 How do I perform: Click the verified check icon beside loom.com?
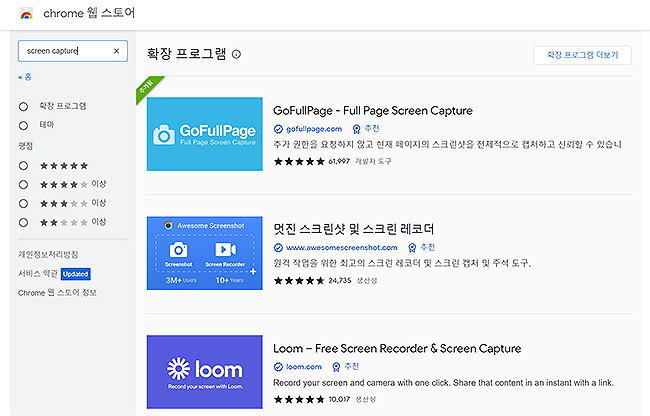coord(278,367)
